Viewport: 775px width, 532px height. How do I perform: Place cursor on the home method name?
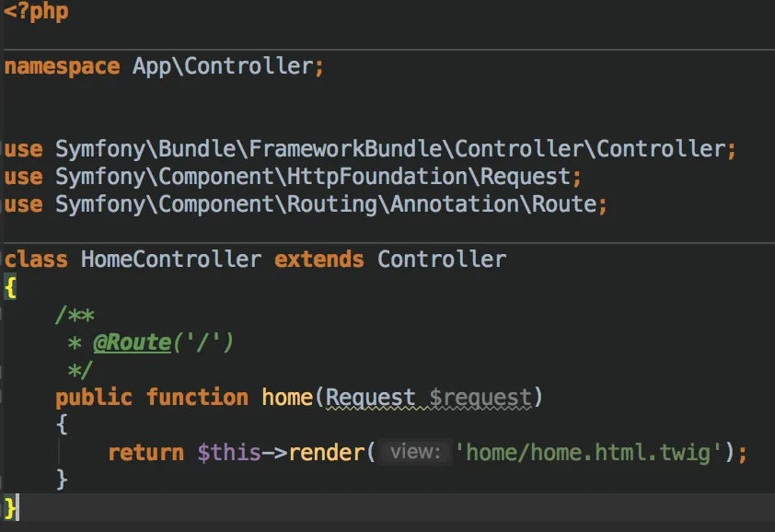point(287,398)
